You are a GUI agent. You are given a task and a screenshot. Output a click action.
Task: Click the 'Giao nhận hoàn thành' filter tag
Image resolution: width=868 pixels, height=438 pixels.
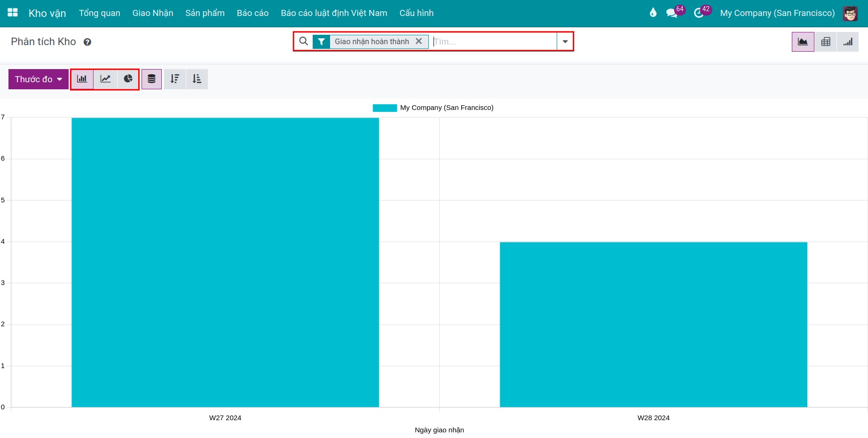(x=371, y=42)
